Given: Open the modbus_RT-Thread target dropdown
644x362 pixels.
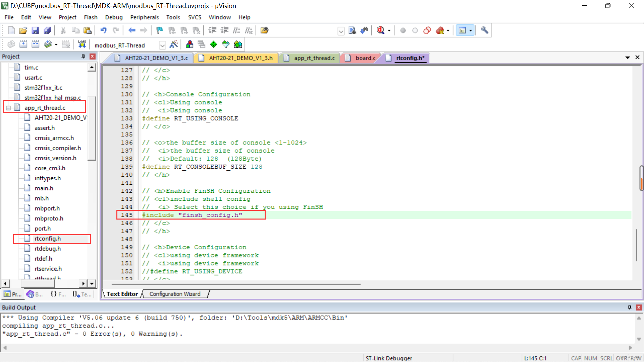Looking at the screenshot, I should pos(162,45).
